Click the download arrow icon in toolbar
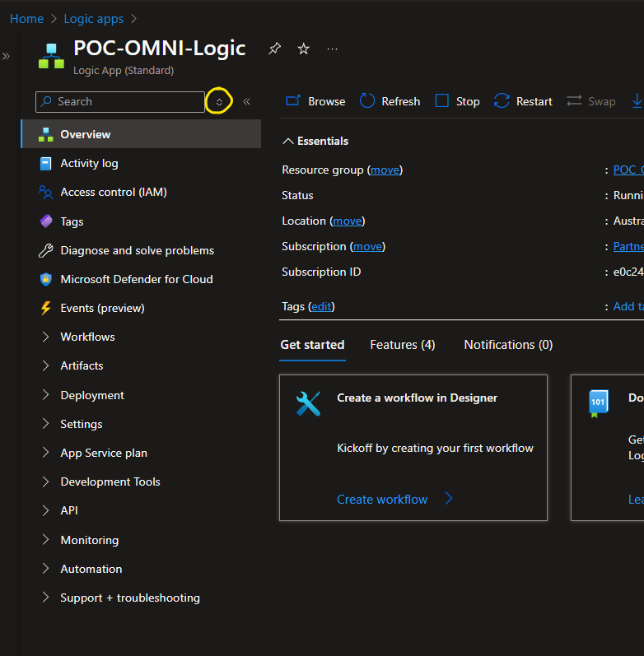 (637, 100)
